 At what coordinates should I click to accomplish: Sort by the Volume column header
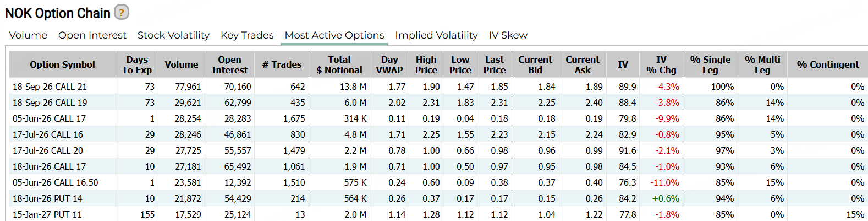click(x=182, y=64)
